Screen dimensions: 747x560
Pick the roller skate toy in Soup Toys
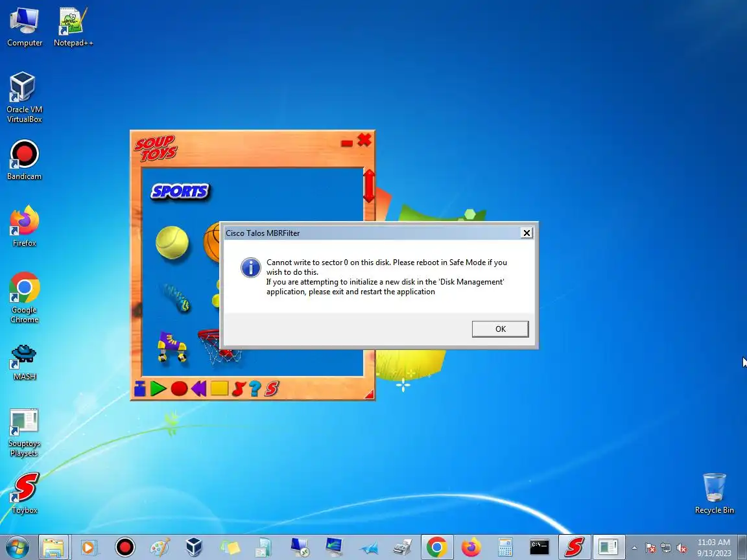coord(171,347)
